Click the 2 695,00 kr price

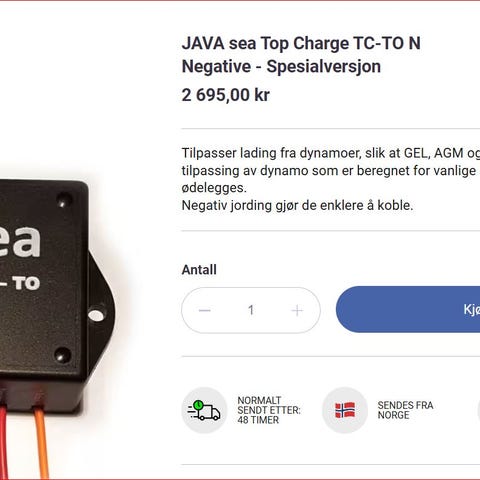[226, 95]
